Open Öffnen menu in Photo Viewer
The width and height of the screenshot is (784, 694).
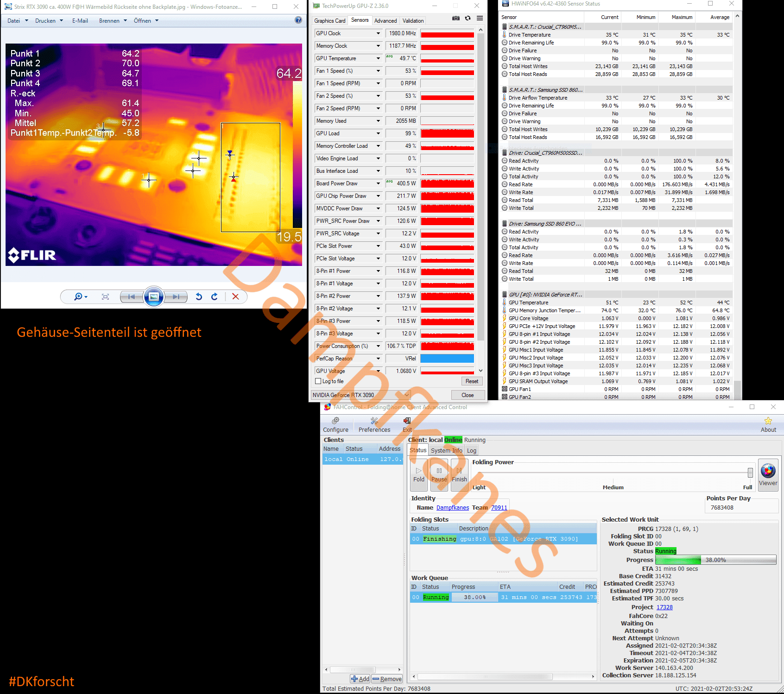tap(146, 21)
